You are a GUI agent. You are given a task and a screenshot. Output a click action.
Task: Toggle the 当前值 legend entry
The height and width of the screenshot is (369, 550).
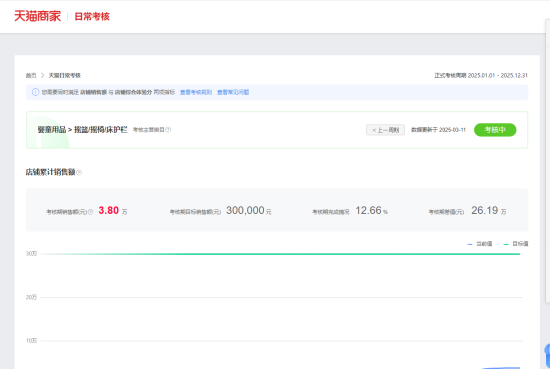pyautogui.click(x=480, y=244)
